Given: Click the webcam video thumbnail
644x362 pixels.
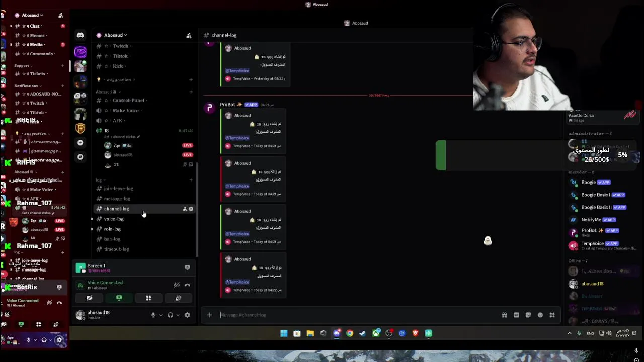Looking at the screenshot, I should (x=522, y=55).
